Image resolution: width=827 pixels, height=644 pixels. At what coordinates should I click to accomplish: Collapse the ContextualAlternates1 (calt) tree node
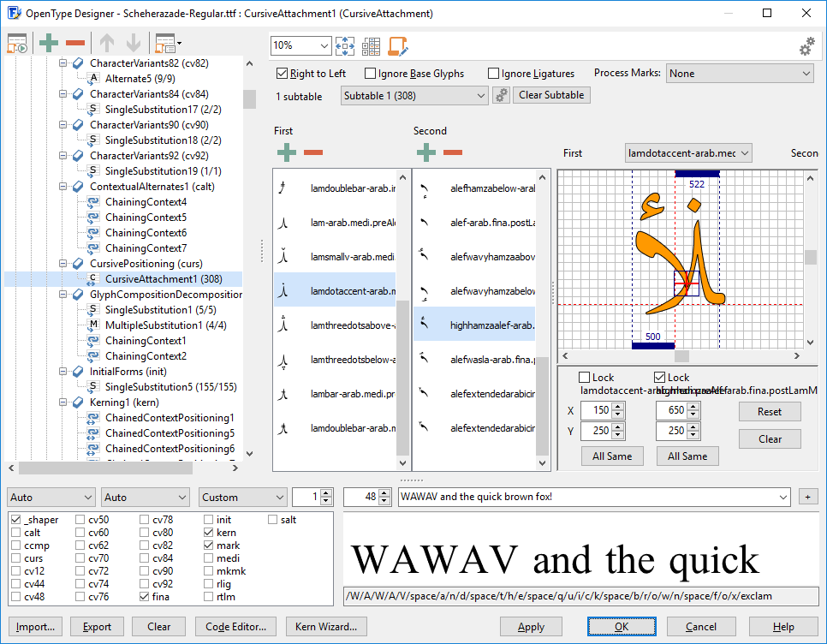click(63, 187)
